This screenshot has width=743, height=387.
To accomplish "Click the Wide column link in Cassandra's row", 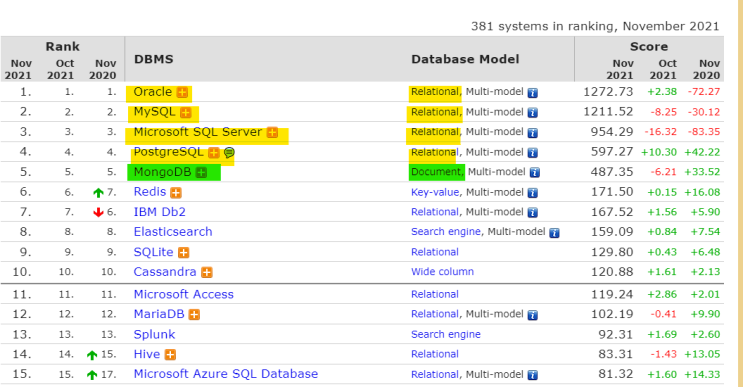I will coord(443,272).
